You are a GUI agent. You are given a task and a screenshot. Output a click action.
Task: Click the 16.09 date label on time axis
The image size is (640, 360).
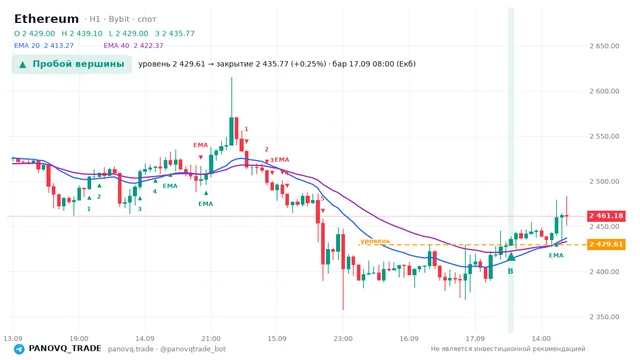pos(409,338)
